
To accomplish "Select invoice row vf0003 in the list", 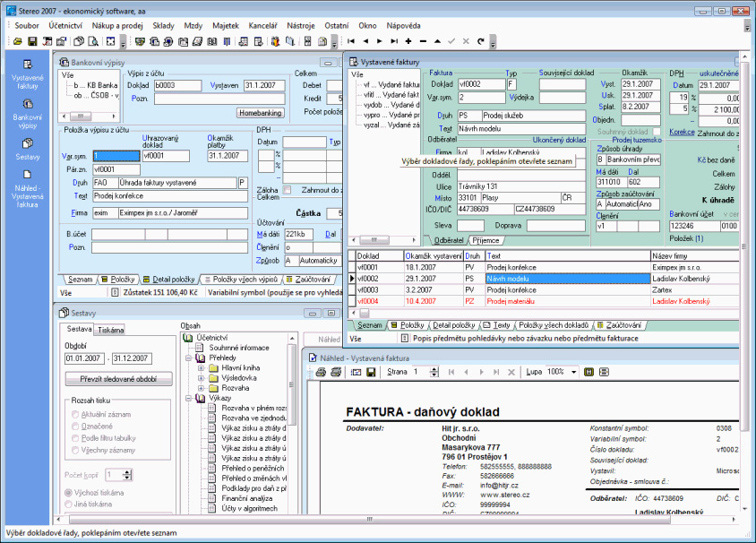I will tap(368, 290).
